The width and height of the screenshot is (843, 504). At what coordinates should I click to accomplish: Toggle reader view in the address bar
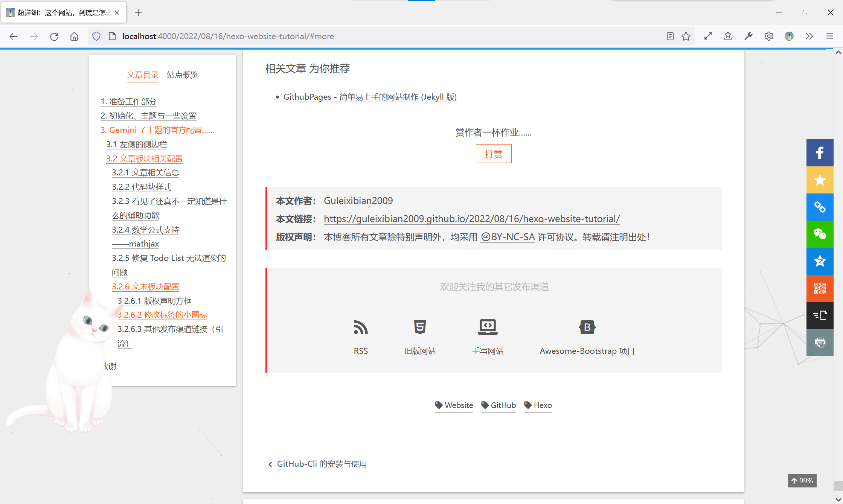(670, 36)
